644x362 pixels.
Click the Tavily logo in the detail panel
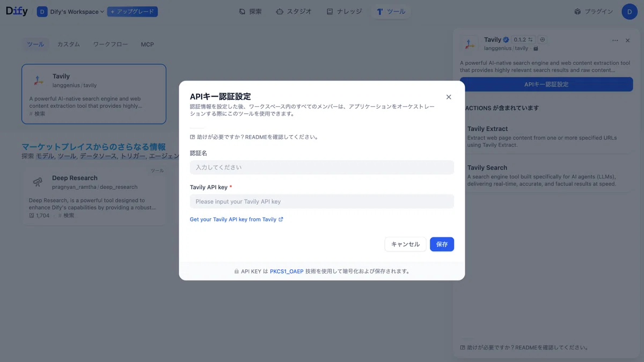[x=469, y=44]
